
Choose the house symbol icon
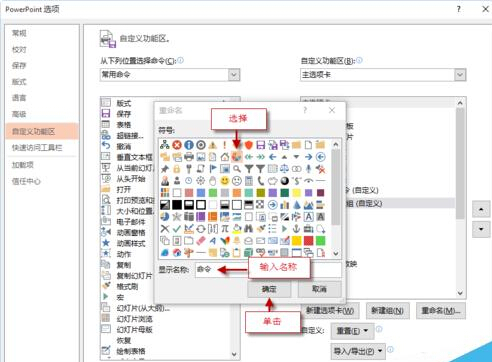pyautogui.click(x=225, y=157)
